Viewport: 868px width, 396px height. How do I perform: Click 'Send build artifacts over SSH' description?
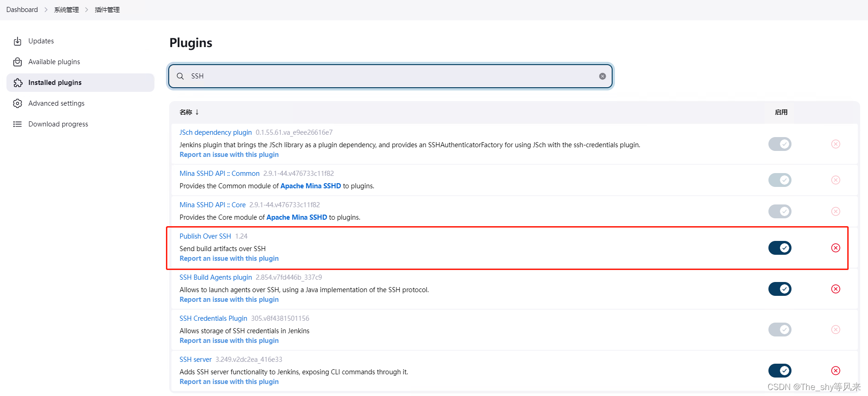click(223, 249)
